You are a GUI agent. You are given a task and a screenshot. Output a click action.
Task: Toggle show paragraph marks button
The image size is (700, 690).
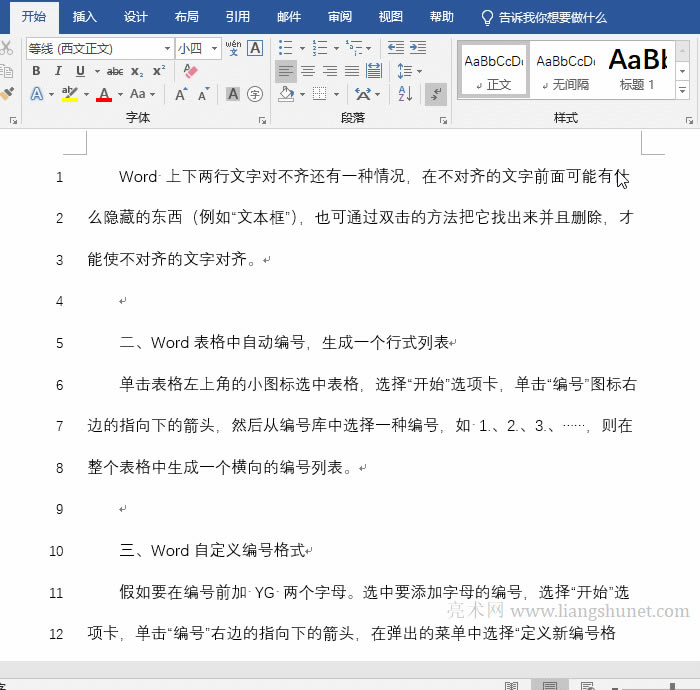click(x=435, y=94)
